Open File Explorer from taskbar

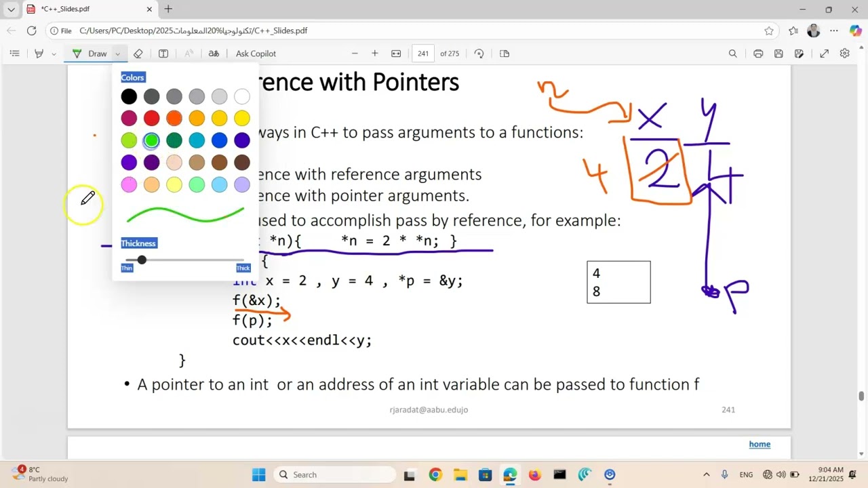(460, 474)
